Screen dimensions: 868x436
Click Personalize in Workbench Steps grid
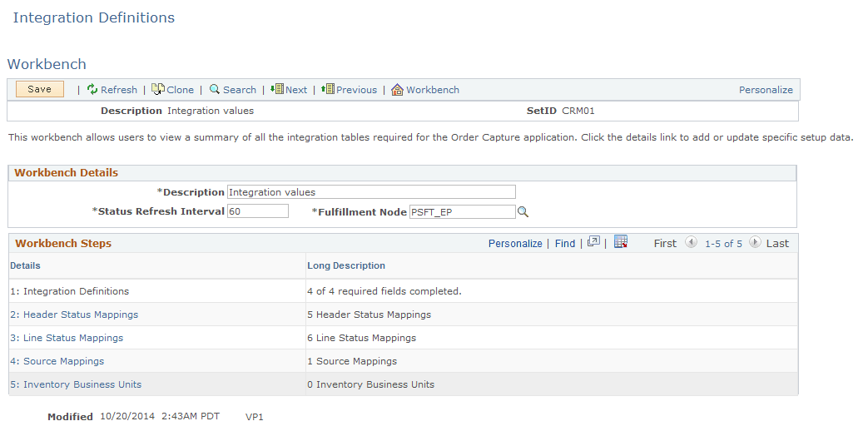click(x=515, y=244)
